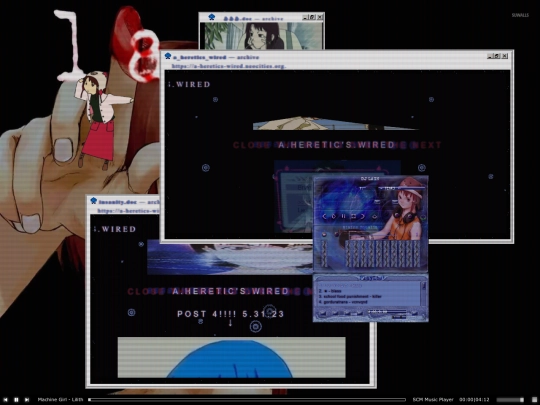Open the URL link in insanity.doc window
This screenshot has width=540, height=405.
pos(128,210)
